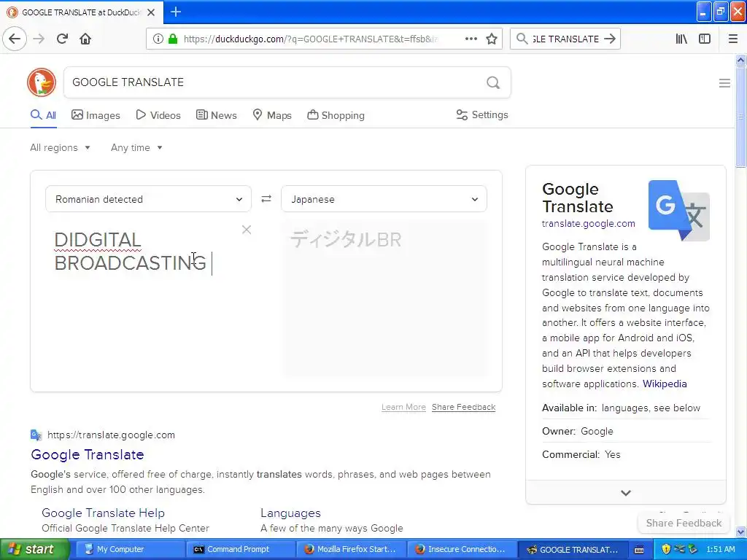
Task: Go back with the browser back arrow
Action: [x=15, y=39]
